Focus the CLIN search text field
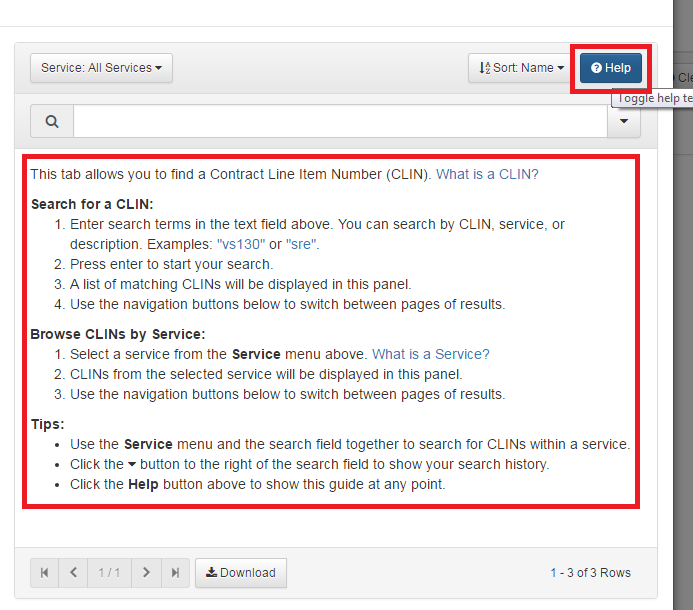 pyautogui.click(x=340, y=121)
